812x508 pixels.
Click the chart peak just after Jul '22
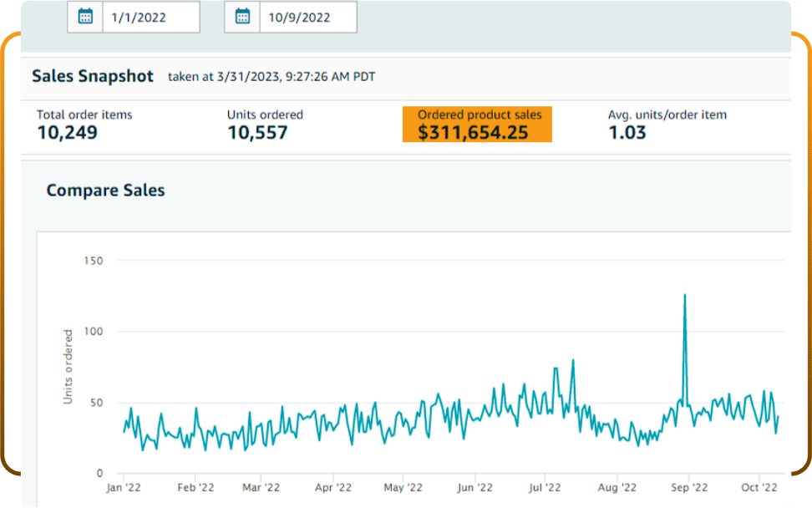[573, 361]
